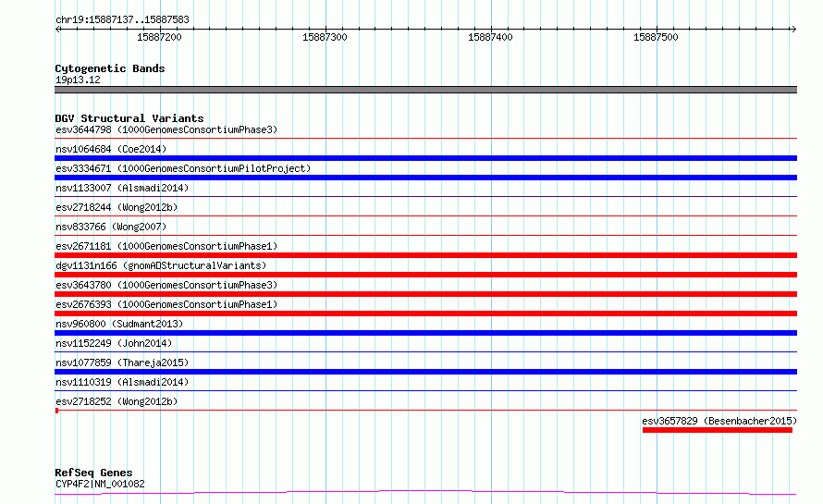The image size is (823, 504).
Task: Open variant esv3334671 (1000GenomesConsortiumPilotProject)
Action: (183, 168)
